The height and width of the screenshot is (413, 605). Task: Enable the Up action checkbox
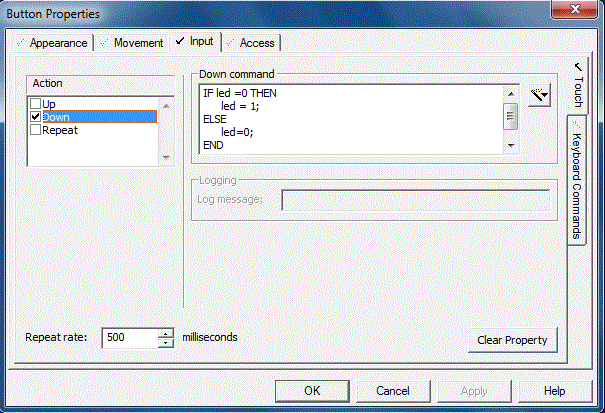click(36, 104)
